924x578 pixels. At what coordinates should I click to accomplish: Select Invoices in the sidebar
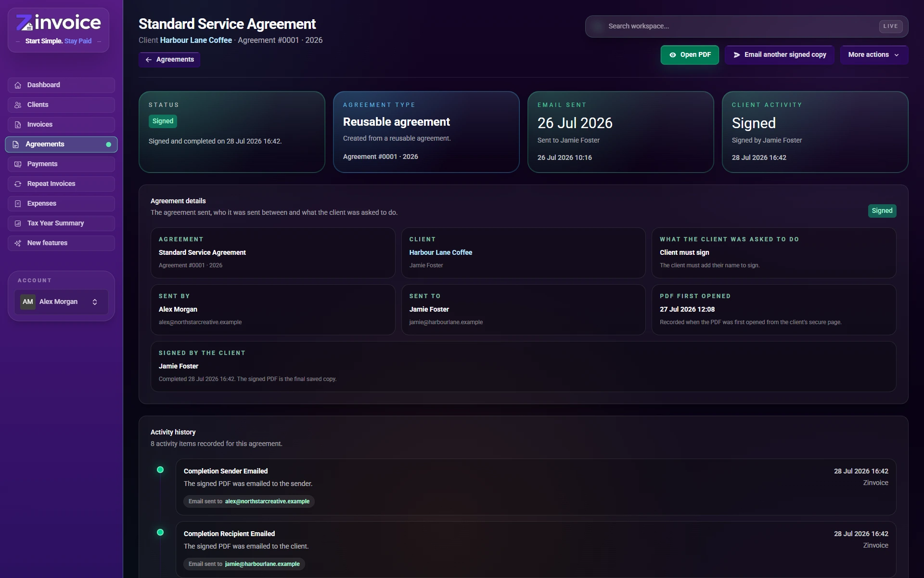click(x=61, y=125)
